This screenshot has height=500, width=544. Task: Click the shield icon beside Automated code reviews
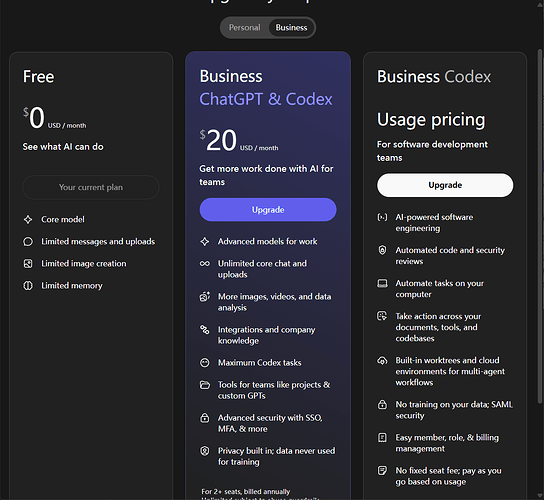382,250
